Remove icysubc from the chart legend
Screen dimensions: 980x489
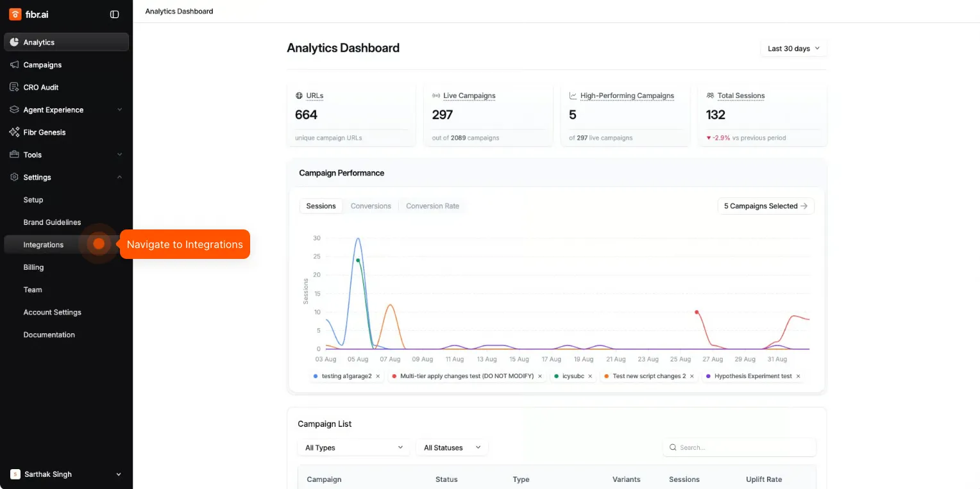point(590,376)
